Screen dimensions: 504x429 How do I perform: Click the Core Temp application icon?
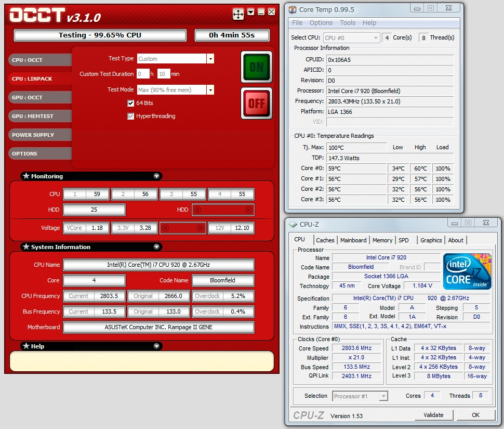[293, 10]
